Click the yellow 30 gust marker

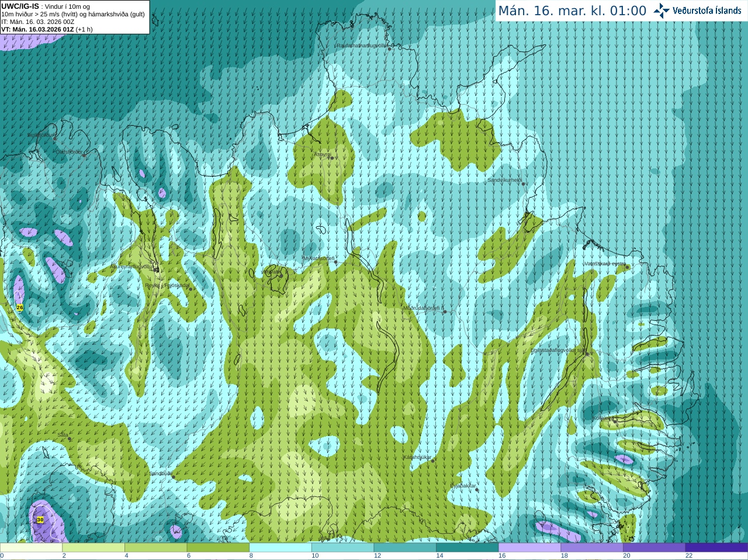[x=40, y=520]
